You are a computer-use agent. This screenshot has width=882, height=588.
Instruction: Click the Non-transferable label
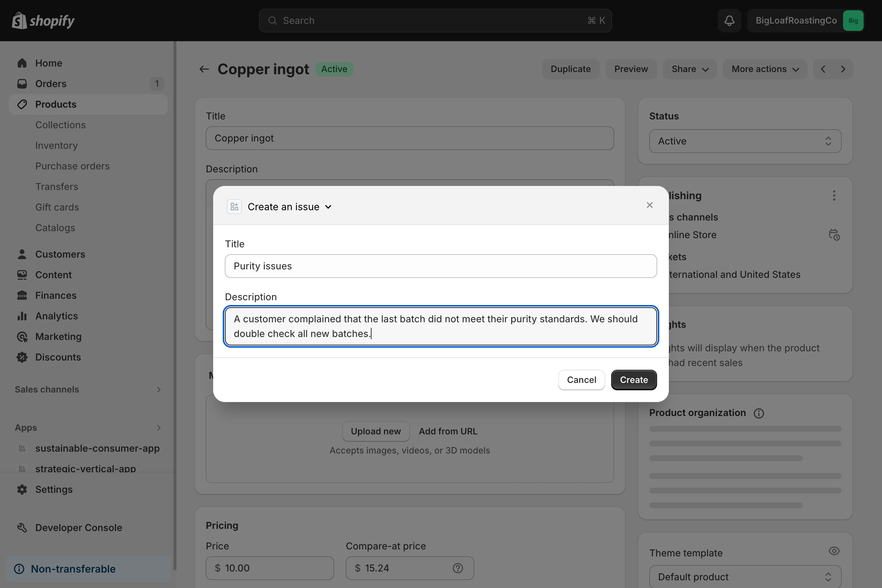(x=73, y=569)
